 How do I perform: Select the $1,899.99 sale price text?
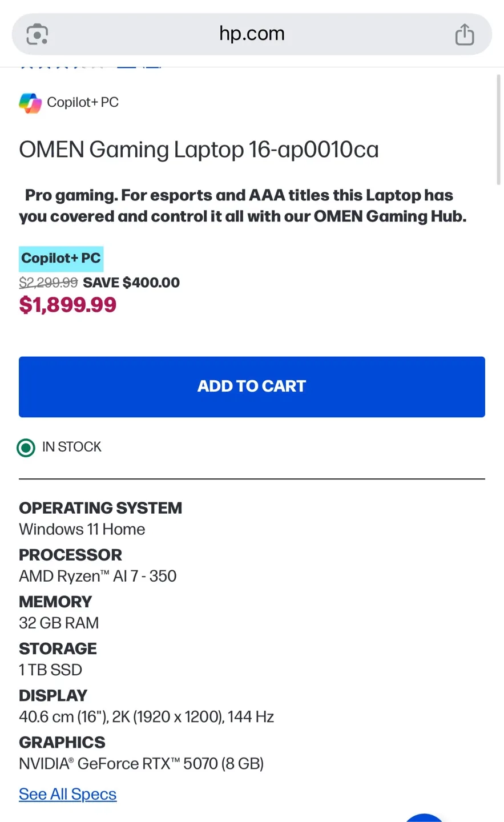[x=67, y=304]
